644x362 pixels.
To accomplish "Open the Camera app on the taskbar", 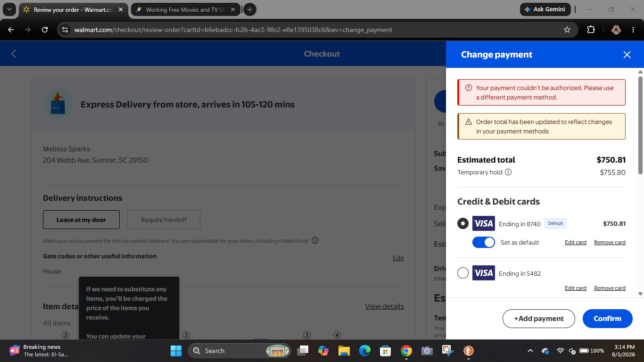I will click(427, 351).
